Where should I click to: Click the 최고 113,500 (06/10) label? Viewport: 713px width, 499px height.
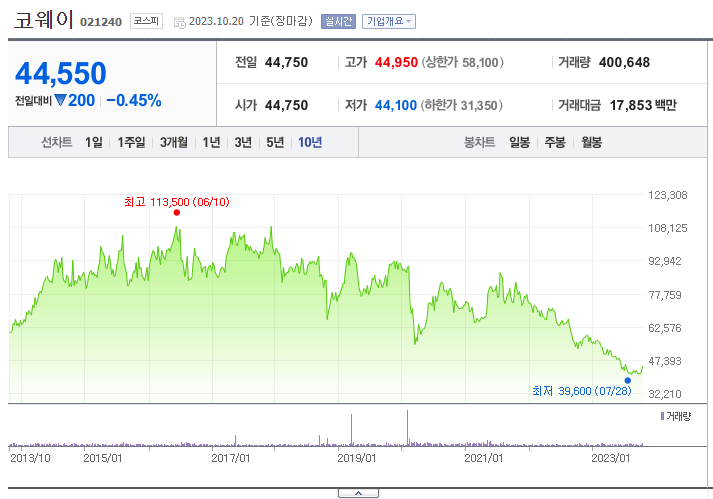177,202
